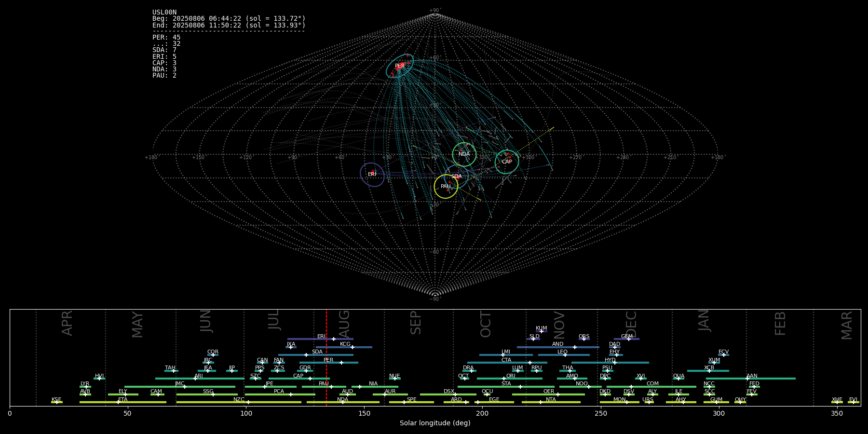The height and width of the screenshot is (434, 868).
Task: Click the QUA shower bar in timeline
Action: tap(678, 379)
